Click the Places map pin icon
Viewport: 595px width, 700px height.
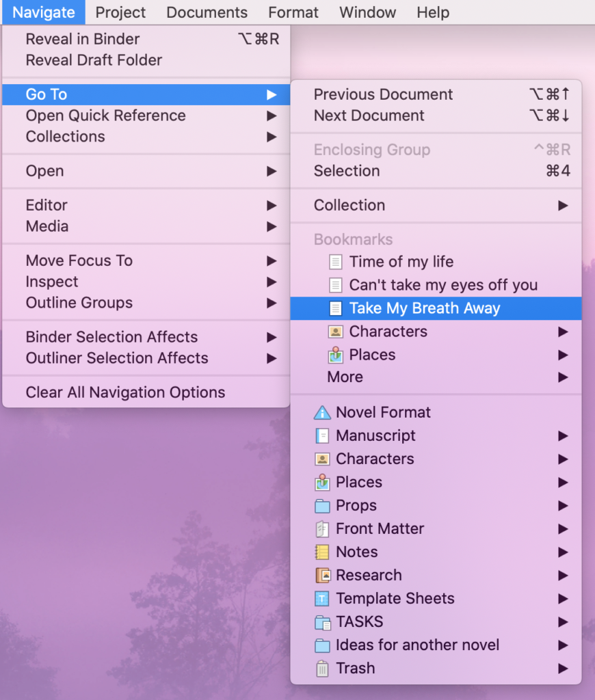321,482
